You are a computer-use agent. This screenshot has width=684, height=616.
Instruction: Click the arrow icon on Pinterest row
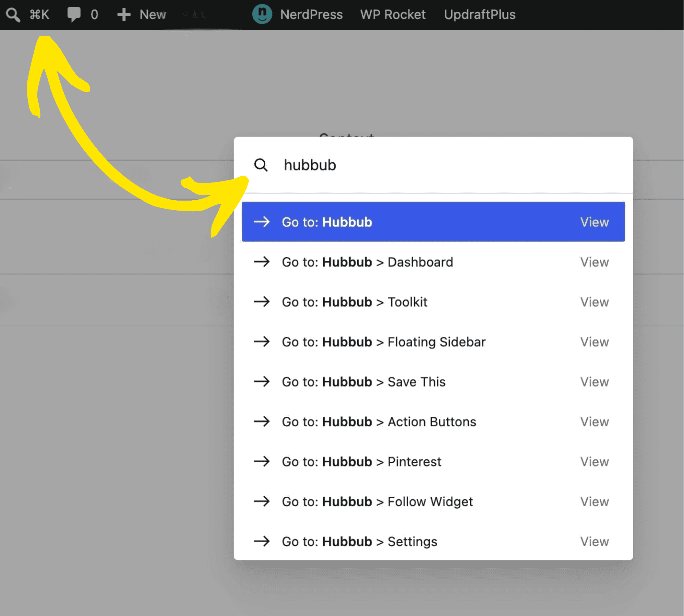point(262,462)
